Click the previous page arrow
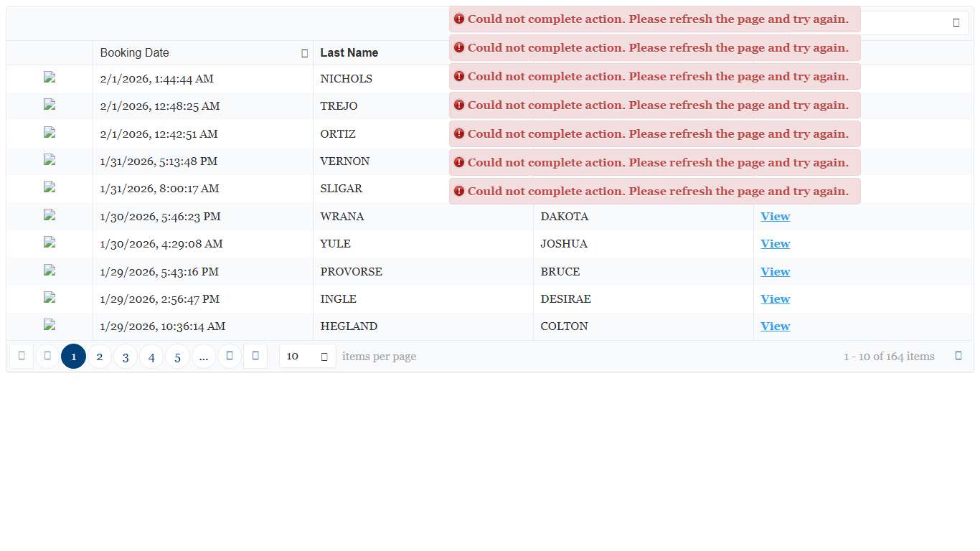This screenshot has height=551, width=980. (47, 356)
